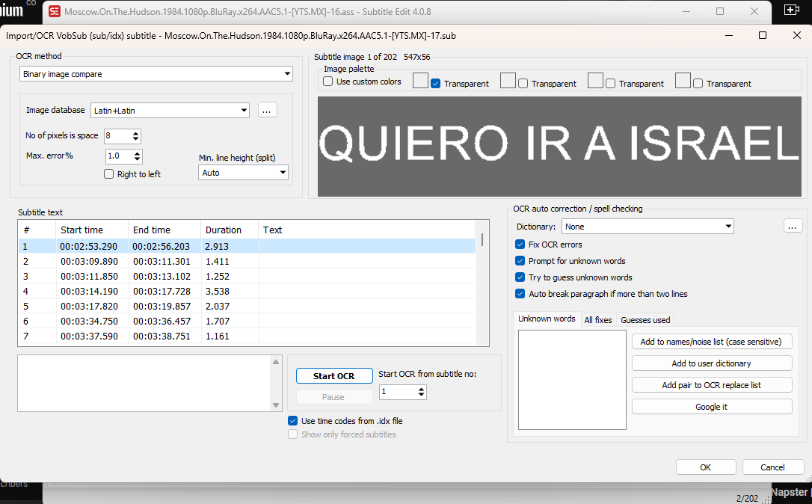Viewport: 812px width, 504px height.
Task: Select subtitle row 7 starting 00:03:37.590
Action: tap(247, 336)
